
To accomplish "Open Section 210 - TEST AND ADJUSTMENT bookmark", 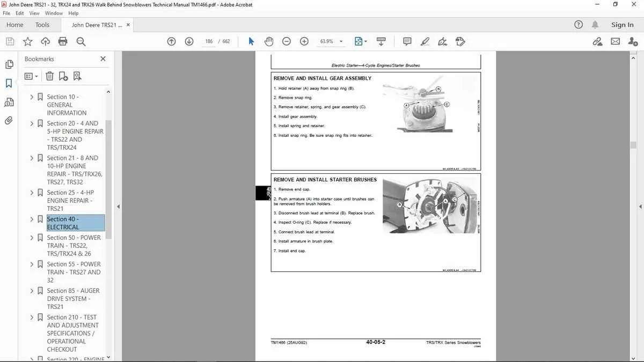I will (x=73, y=333).
